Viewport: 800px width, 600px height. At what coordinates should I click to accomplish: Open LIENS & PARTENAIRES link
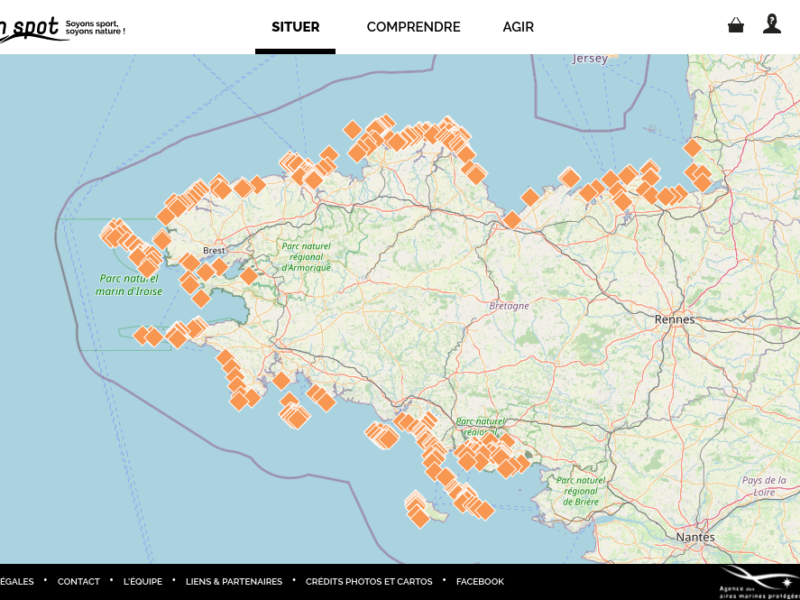tap(233, 581)
